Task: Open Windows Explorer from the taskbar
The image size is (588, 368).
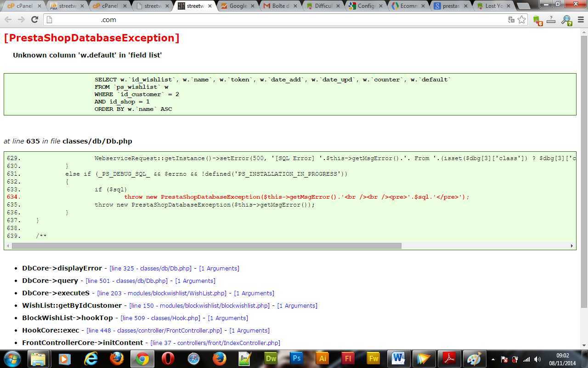Action: click(39, 358)
